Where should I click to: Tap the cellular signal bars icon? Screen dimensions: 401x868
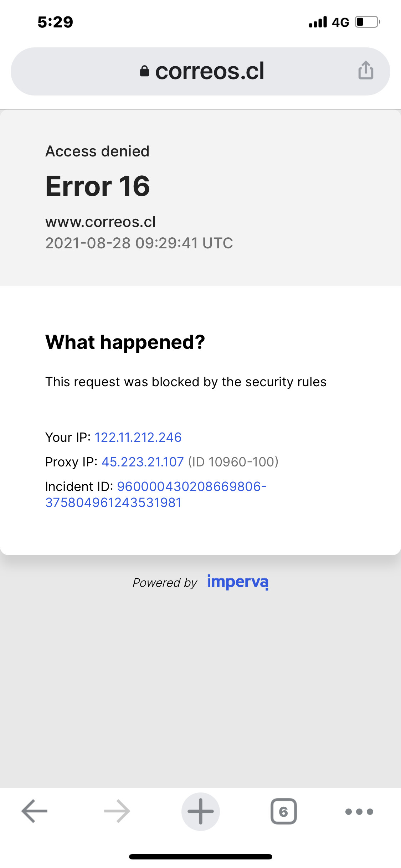pos(318,22)
